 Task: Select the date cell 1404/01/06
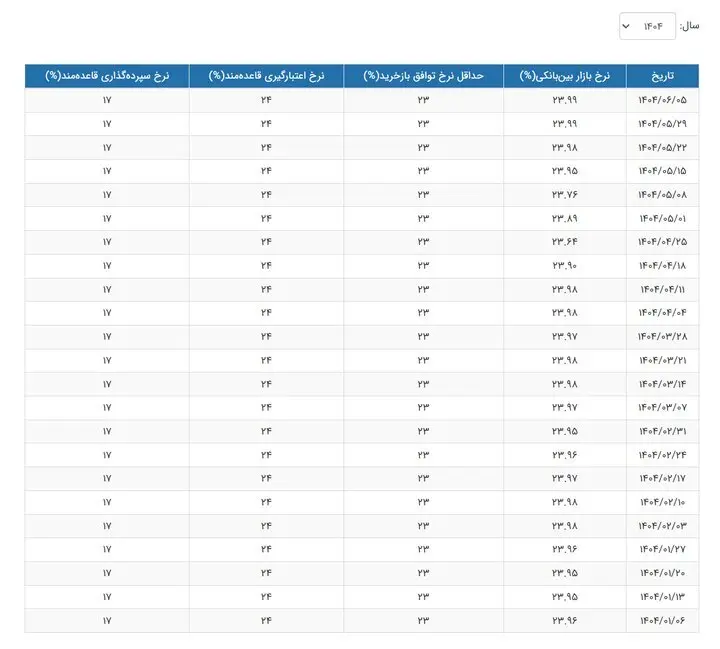(x=662, y=620)
